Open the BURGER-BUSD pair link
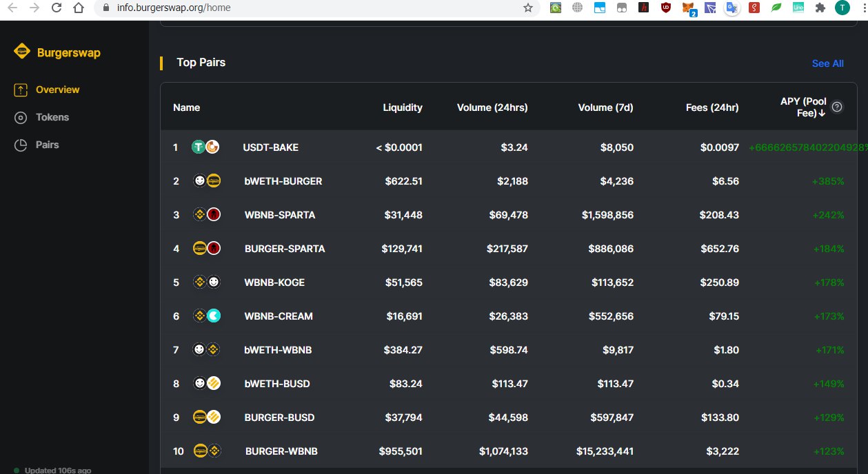 click(279, 418)
